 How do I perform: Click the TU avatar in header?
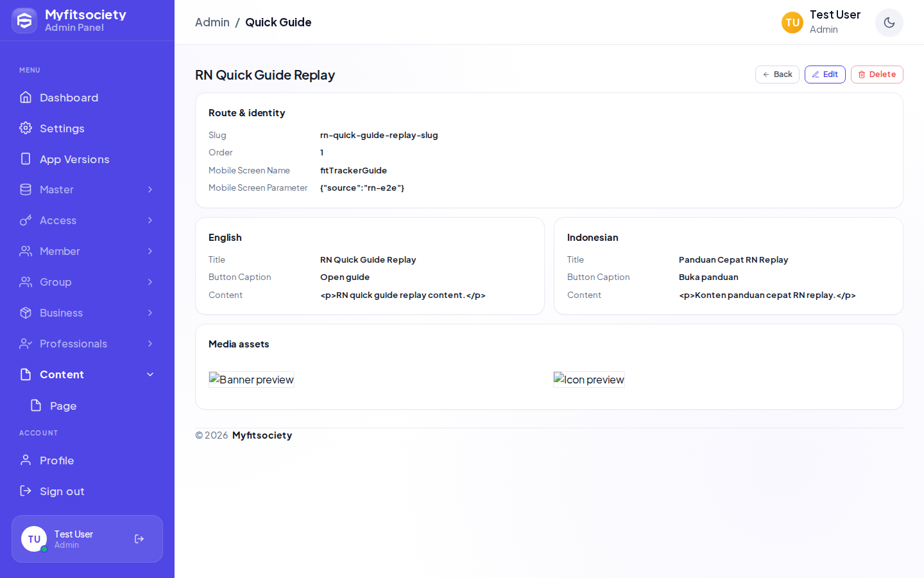pyautogui.click(x=792, y=22)
